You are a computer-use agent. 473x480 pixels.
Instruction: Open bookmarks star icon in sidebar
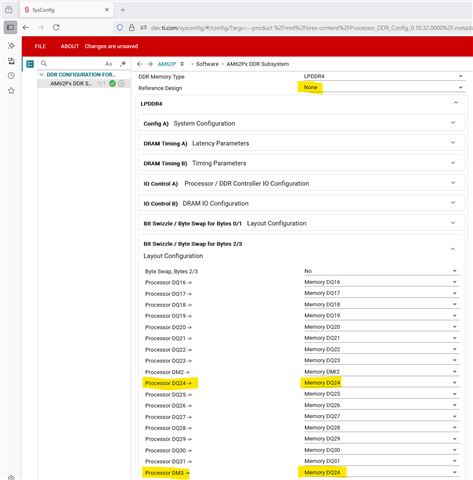[x=11, y=91]
